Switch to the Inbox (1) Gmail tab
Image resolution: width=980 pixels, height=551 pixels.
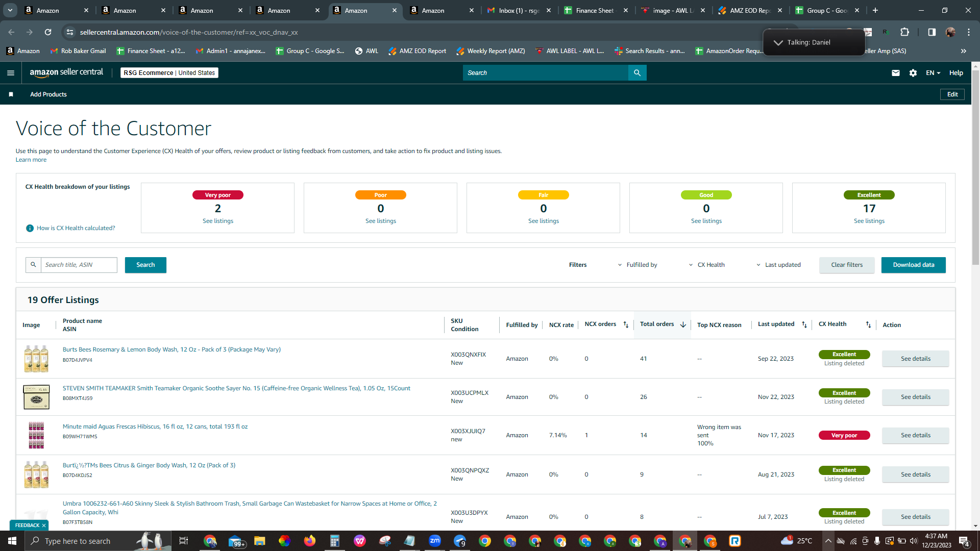[519, 10]
